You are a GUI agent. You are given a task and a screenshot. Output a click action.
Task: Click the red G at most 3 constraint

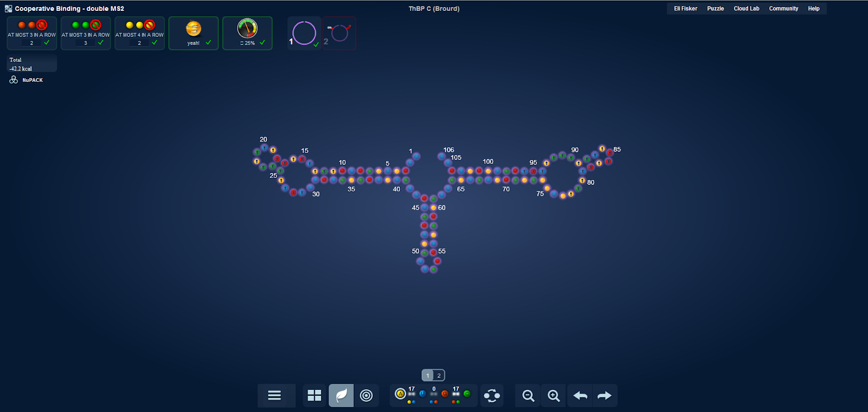click(31, 33)
